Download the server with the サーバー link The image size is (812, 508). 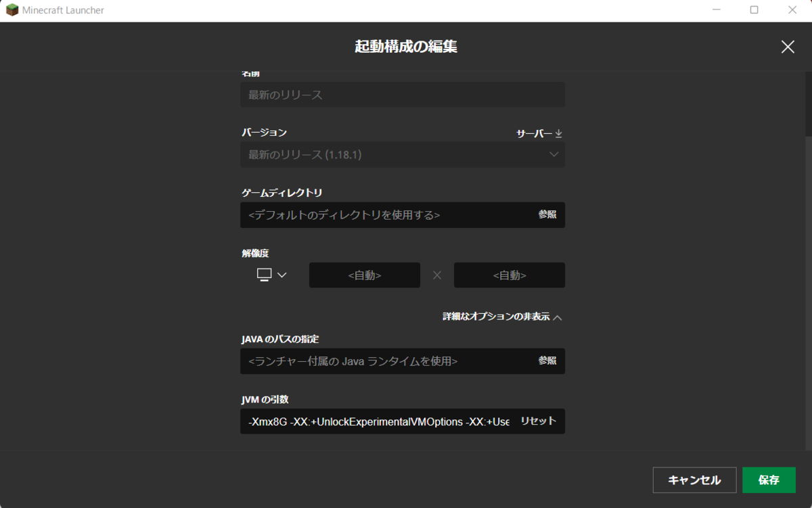[x=535, y=133]
